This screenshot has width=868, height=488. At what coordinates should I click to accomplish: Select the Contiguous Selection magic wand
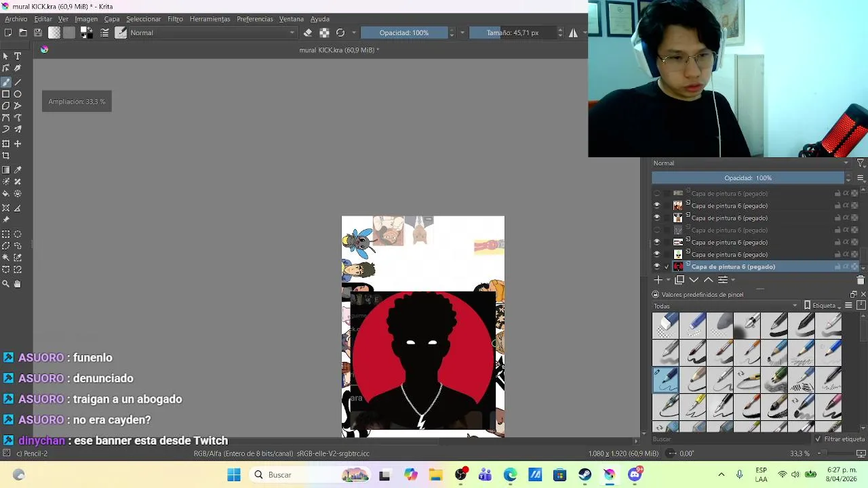(x=6, y=258)
